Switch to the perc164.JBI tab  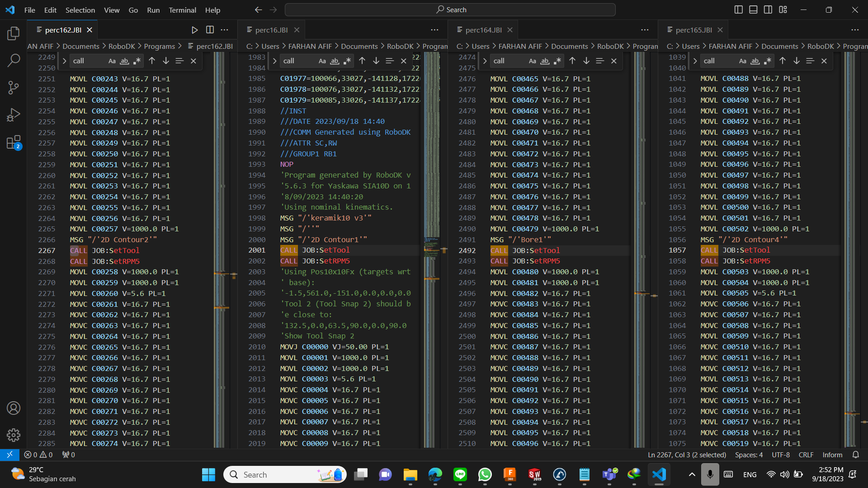[x=483, y=30]
